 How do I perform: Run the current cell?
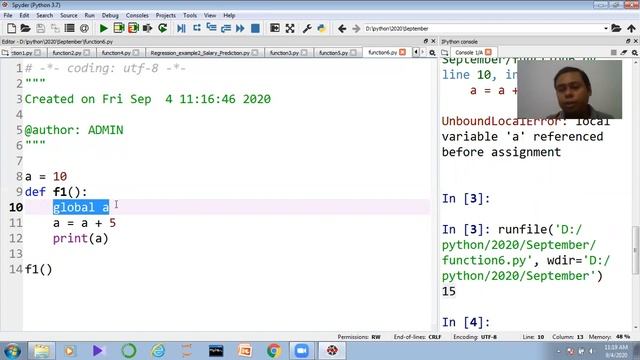point(119,28)
